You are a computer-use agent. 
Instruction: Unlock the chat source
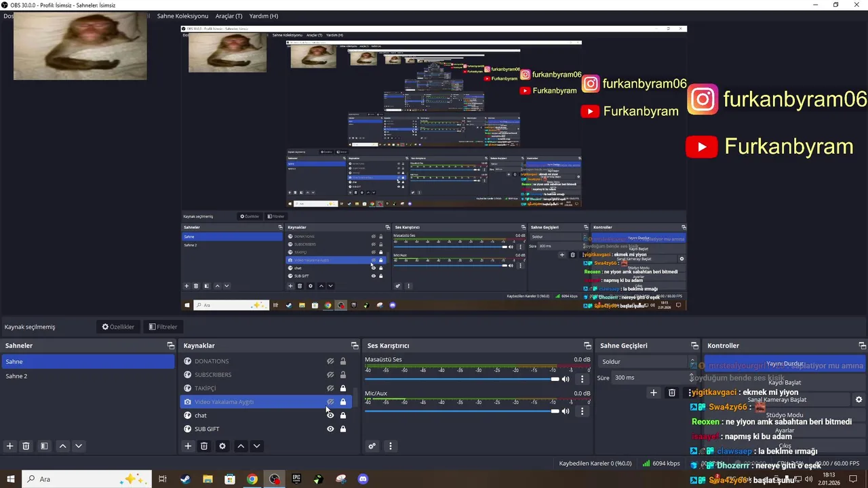[x=343, y=415]
